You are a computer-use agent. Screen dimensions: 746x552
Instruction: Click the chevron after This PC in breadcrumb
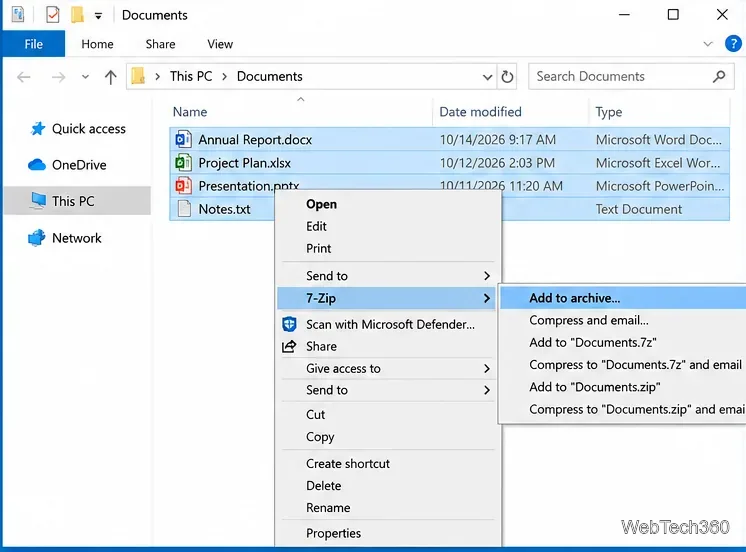(225, 77)
